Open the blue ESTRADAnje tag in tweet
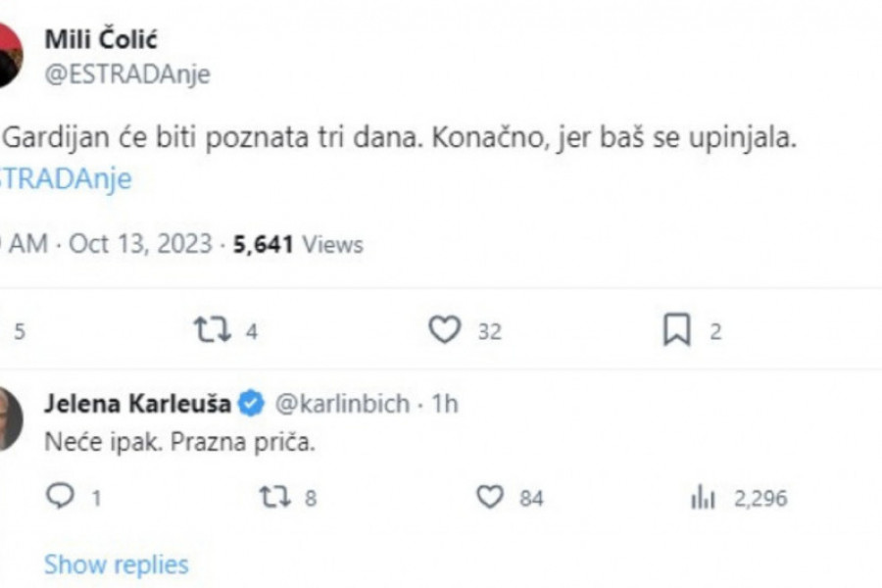The height and width of the screenshot is (588, 882). 65,179
